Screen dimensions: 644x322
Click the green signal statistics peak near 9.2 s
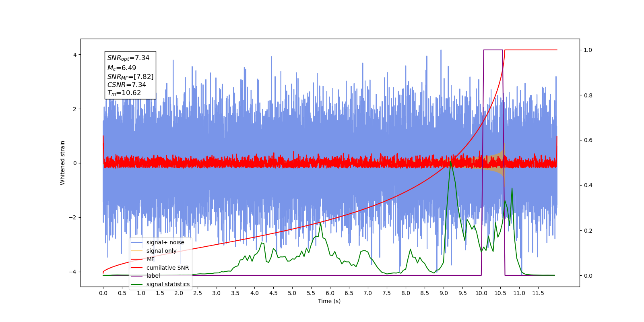[450, 162]
